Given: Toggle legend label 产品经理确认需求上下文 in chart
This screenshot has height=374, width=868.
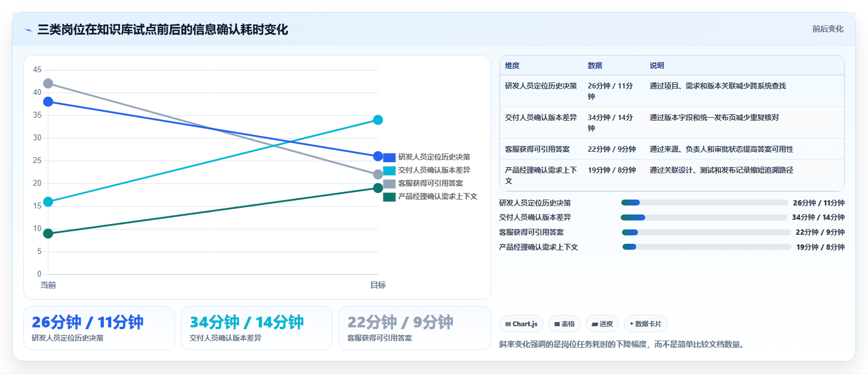Looking at the screenshot, I should point(438,197).
